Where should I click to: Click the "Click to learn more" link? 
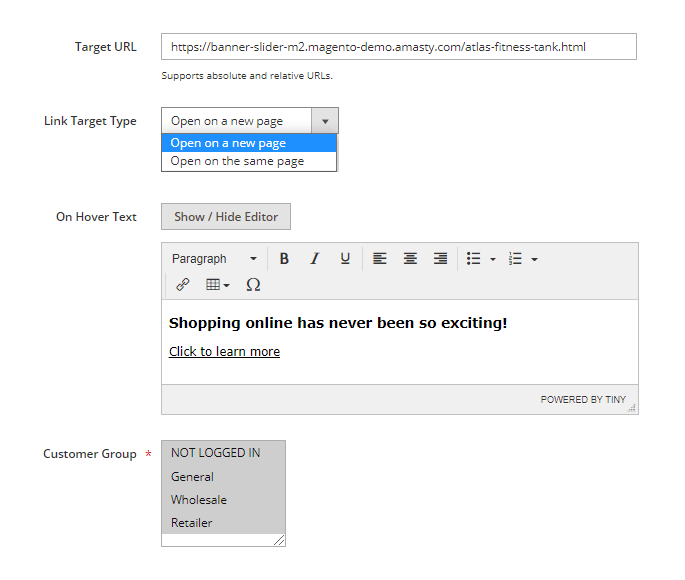[x=224, y=352]
